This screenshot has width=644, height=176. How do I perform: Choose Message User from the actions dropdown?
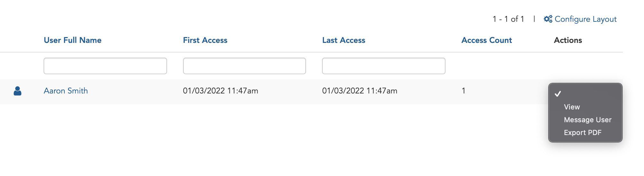(x=588, y=120)
